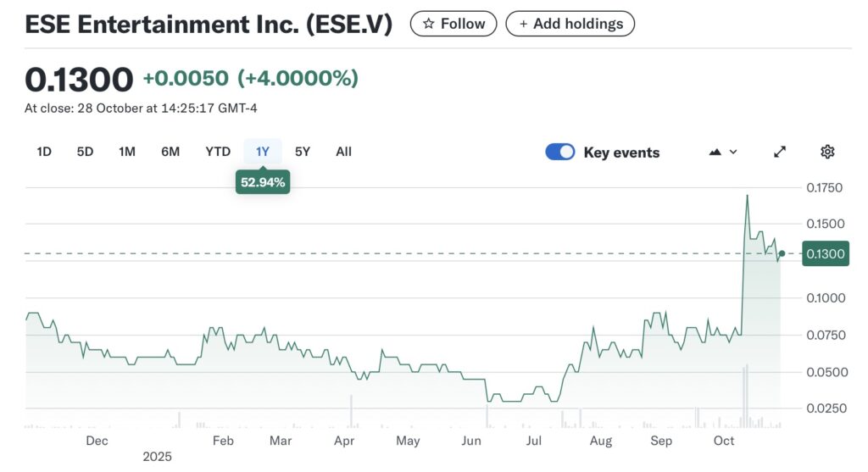Select the 1D time range tab
Screen dimensions: 868x472
(44, 152)
